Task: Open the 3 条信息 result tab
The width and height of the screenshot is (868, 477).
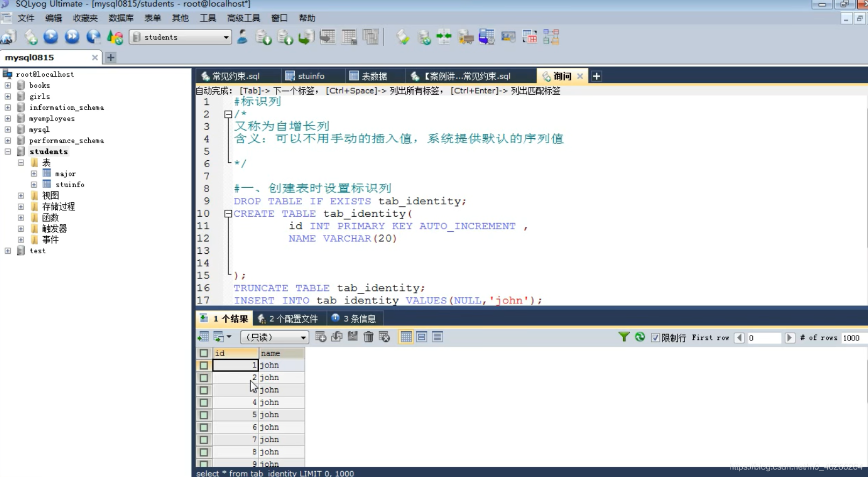Action: pyautogui.click(x=354, y=319)
